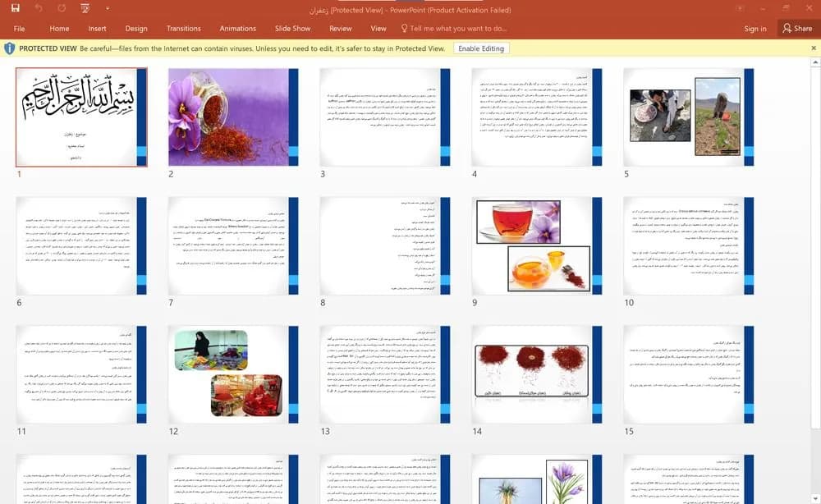
Task: Open the Share button
Action: click(x=797, y=28)
